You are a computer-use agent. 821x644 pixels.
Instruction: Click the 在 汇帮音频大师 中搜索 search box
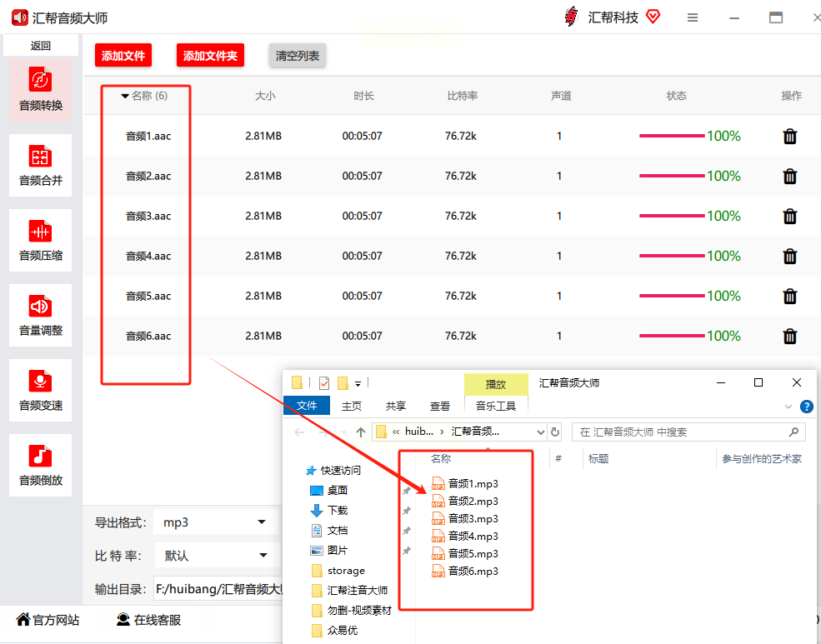(688, 432)
